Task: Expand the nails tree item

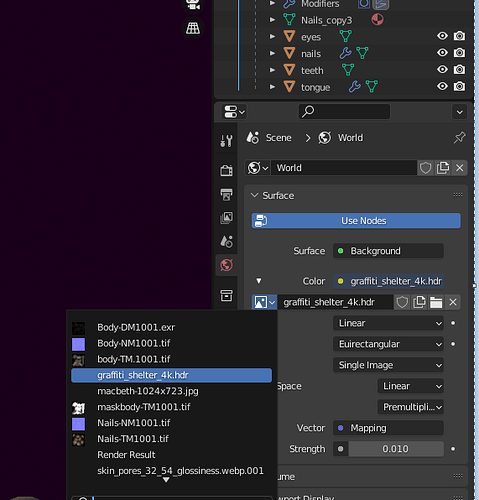Action: pyautogui.click(x=272, y=53)
